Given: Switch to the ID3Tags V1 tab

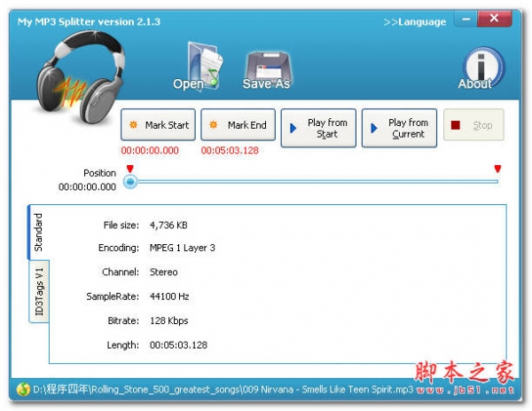Looking at the screenshot, I should coord(39,291).
